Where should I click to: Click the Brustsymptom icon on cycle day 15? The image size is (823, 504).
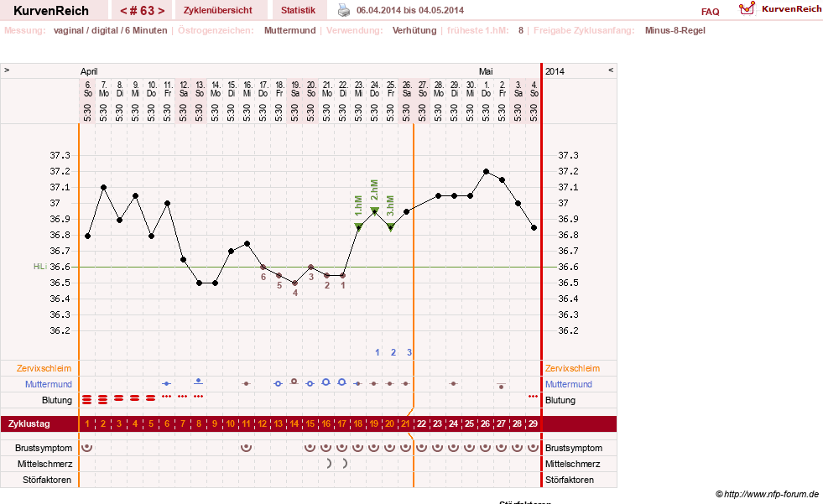tap(310, 447)
